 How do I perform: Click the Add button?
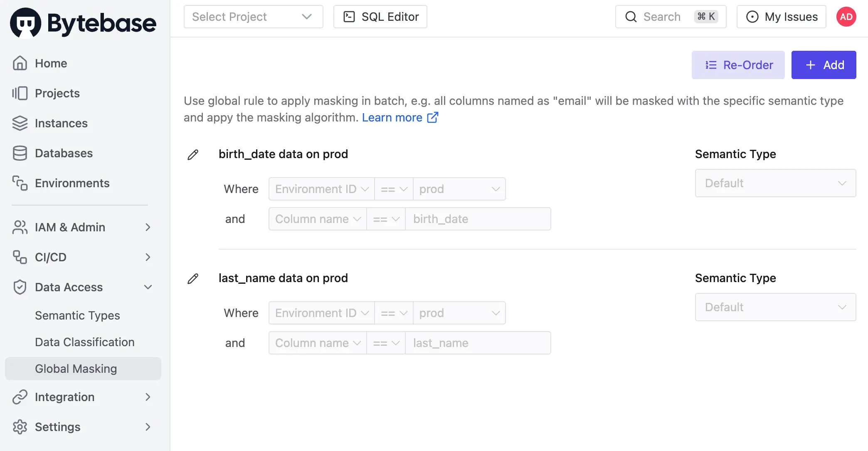point(824,65)
